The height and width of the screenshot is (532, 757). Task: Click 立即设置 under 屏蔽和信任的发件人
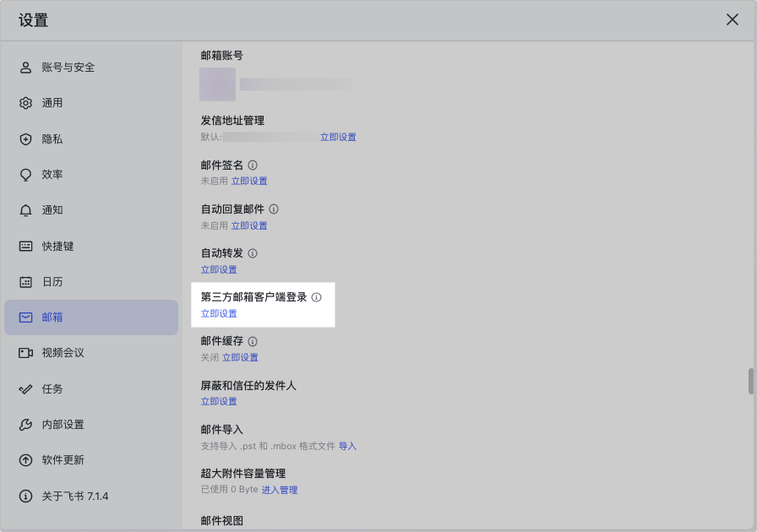(219, 401)
